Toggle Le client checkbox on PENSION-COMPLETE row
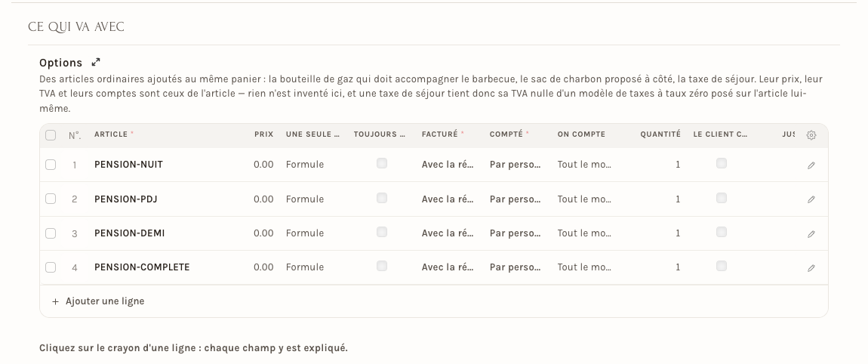 (722, 266)
